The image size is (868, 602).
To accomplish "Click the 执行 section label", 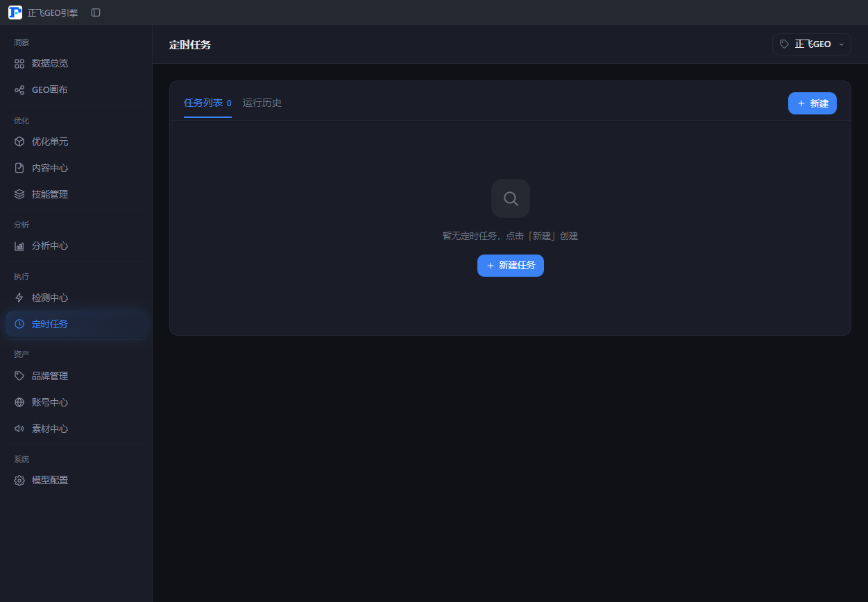I will pyautogui.click(x=22, y=277).
